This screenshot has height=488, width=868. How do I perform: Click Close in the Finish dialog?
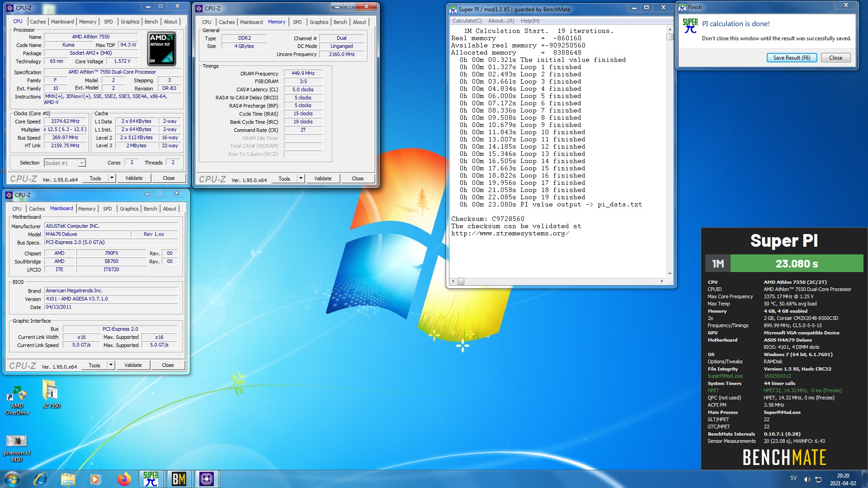[x=835, y=58]
